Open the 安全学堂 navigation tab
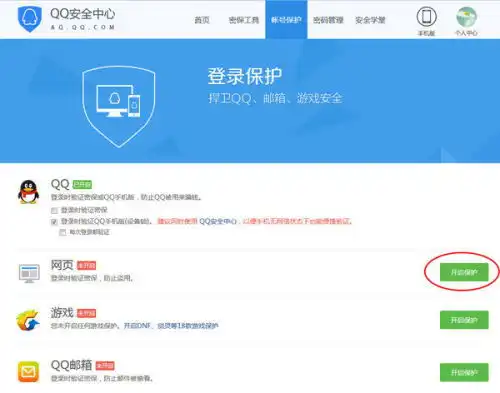 coord(370,20)
